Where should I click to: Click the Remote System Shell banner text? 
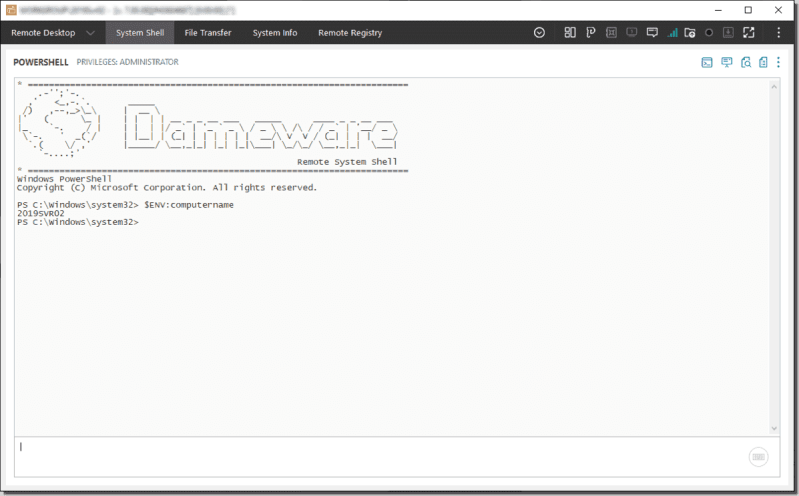(x=347, y=162)
